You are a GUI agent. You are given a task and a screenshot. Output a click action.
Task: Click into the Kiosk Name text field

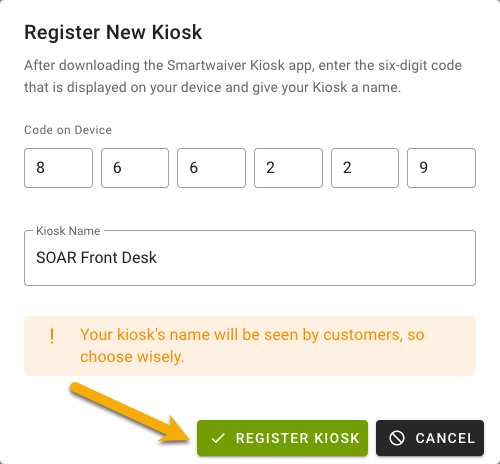click(x=250, y=258)
